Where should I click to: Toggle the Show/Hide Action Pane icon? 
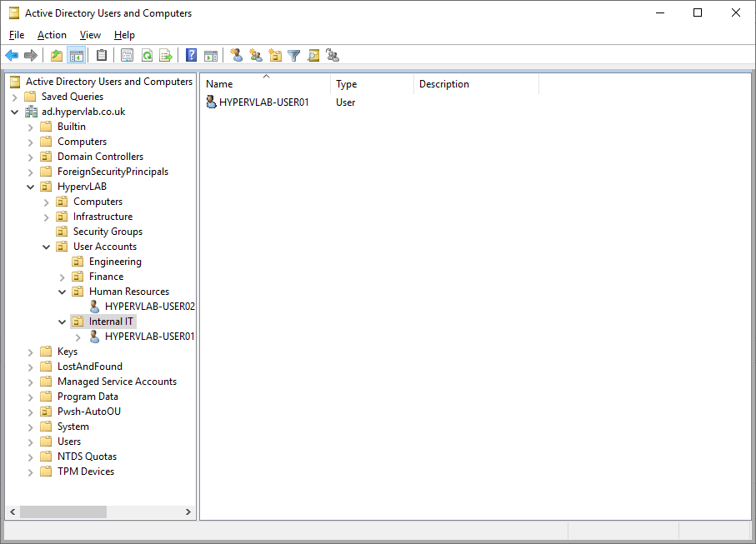click(x=211, y=56)
